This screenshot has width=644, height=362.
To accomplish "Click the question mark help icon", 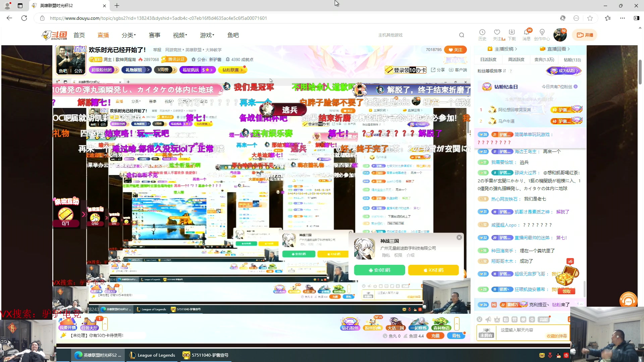I will click(511, 71).
